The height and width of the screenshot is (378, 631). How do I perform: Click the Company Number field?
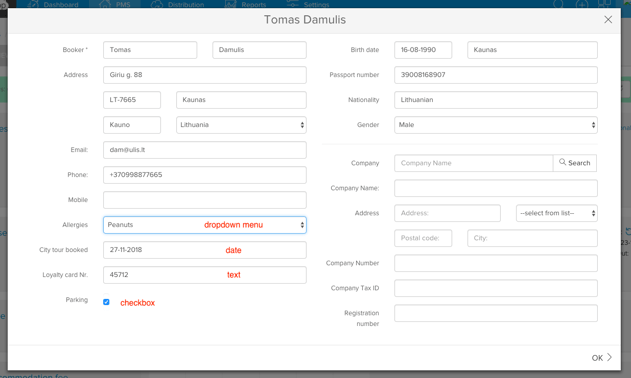pos(496,263)
